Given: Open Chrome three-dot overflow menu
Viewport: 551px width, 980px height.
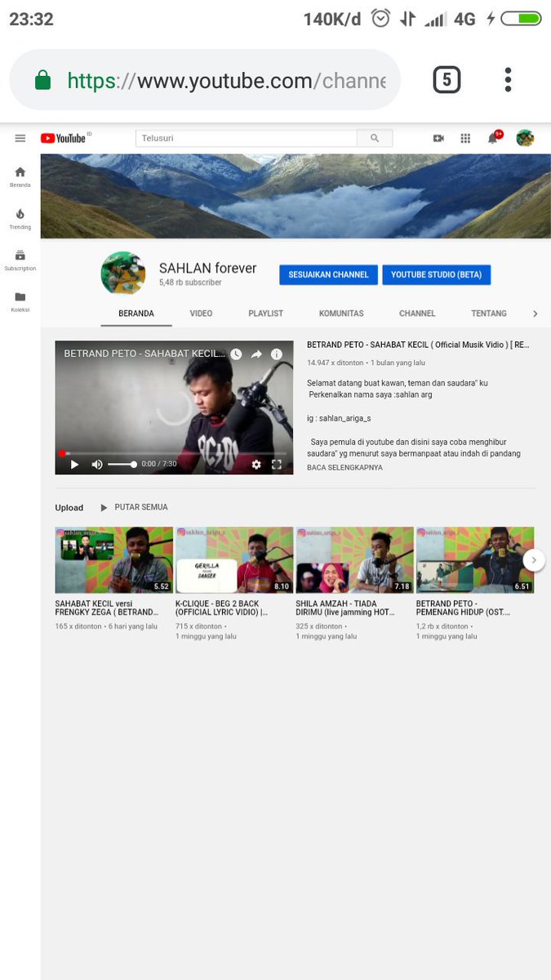Looking at the screenshot, I should click(508, 79).
